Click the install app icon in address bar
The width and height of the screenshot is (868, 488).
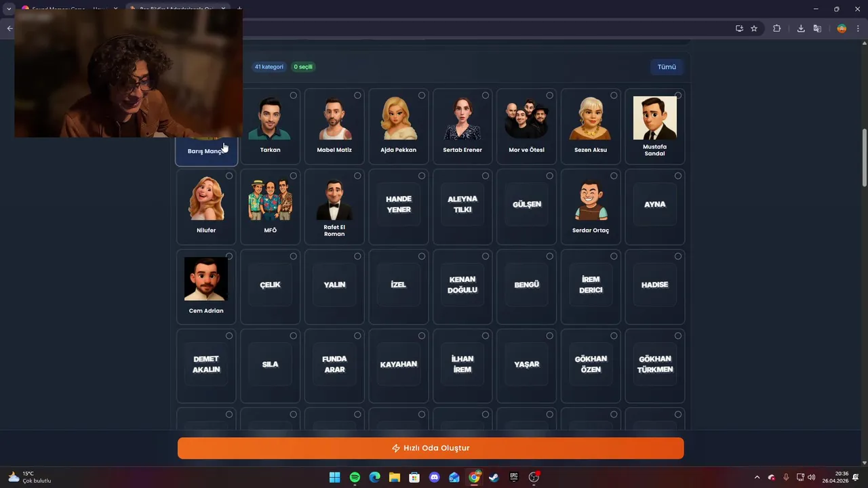[739, 28]
